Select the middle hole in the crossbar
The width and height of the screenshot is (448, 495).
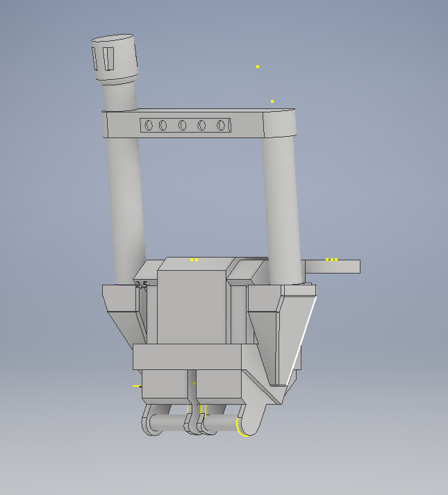(182, 125)
